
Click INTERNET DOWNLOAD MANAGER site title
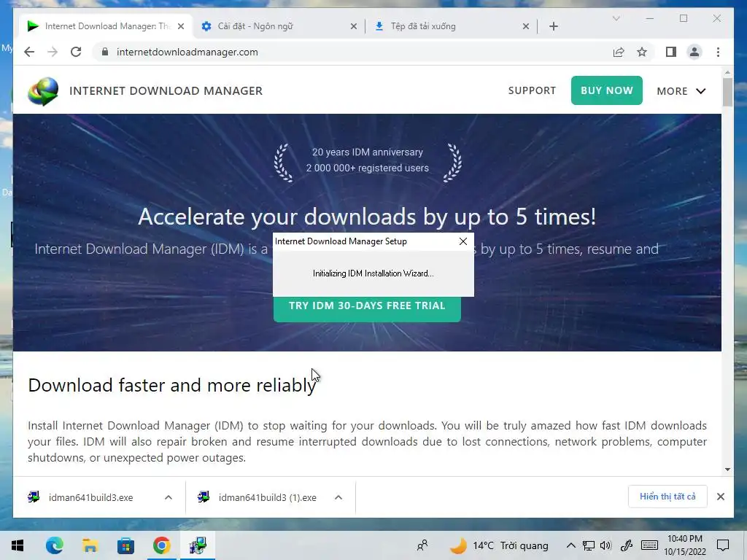[166, 91]
